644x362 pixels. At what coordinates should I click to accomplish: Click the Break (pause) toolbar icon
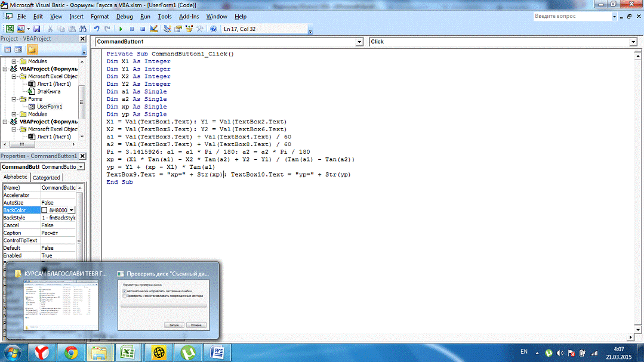[132, 29]
